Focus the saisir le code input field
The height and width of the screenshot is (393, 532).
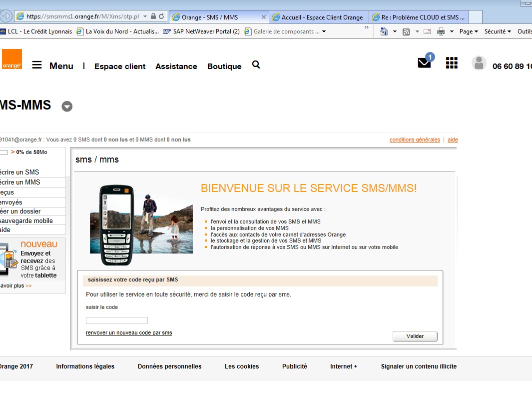pyautogui.click(x=117, y=320)
